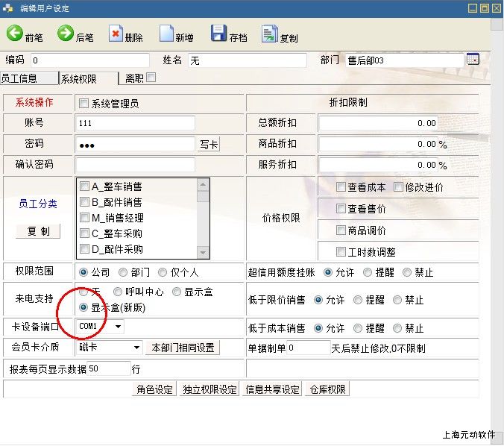Expand the 卡设备端口 COM1 dropdown
This screenshot has height=446, width=504.
[x=118, y=327]
